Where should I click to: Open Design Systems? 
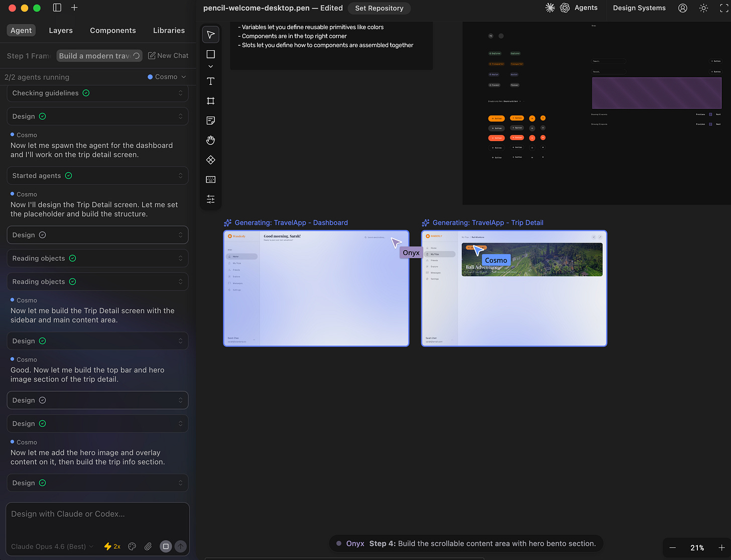[639, 8]
